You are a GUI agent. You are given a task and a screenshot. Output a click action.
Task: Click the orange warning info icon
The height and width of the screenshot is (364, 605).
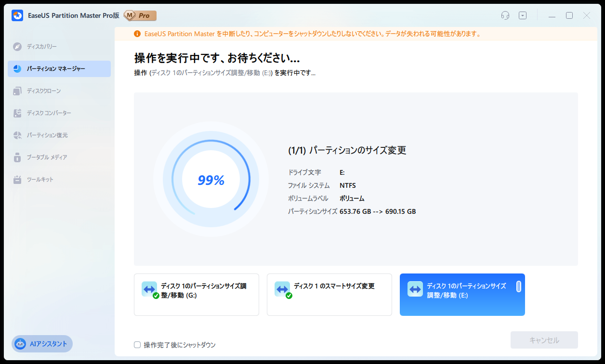pos(137,34)
